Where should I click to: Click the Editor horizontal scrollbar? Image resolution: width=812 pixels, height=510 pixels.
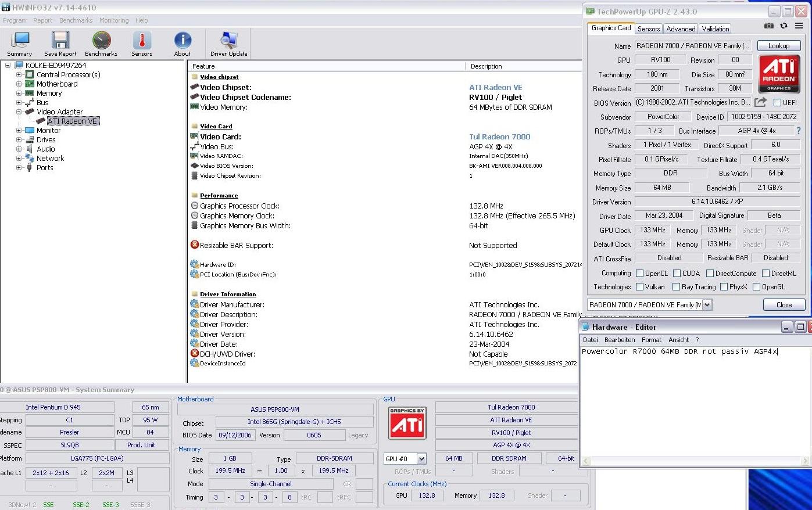[x=696, y=461]
